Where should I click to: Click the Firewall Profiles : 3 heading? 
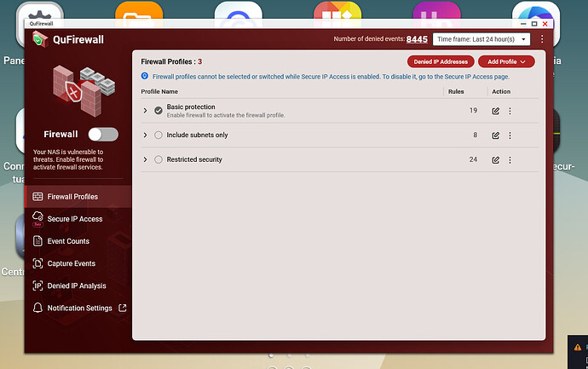(x=171, y=61)
